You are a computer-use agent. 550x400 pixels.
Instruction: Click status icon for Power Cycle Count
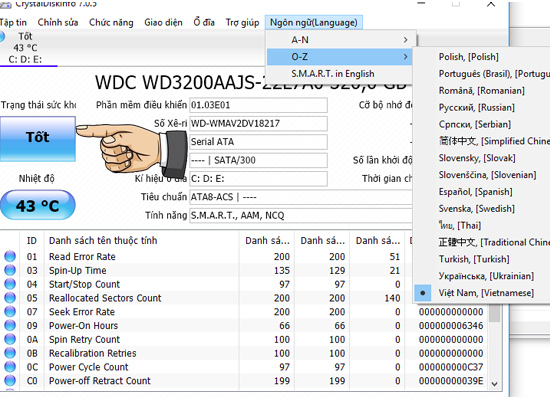(10, 367)
